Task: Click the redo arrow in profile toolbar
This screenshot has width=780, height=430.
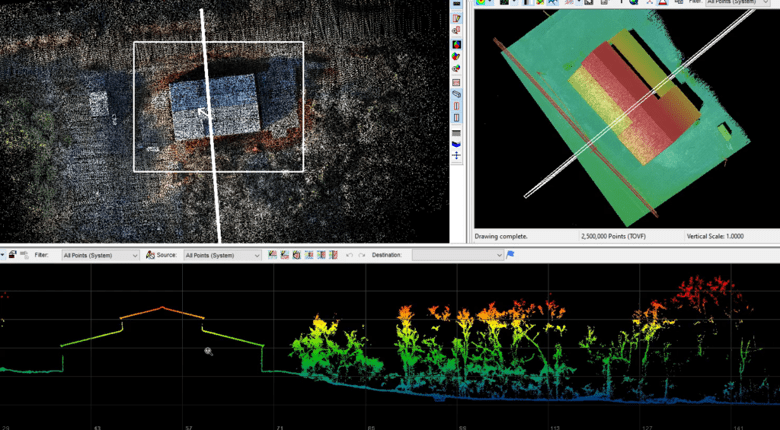Action: (x=361, y=255)
